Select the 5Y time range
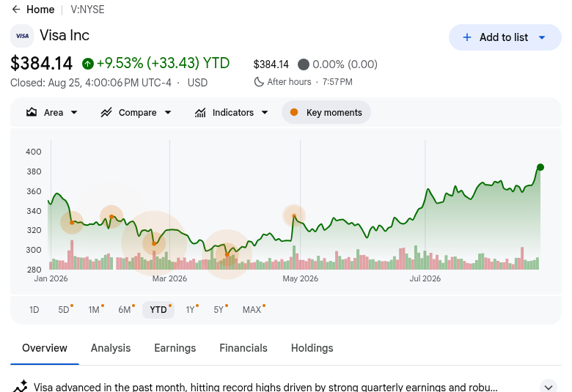 pos(219,310)
